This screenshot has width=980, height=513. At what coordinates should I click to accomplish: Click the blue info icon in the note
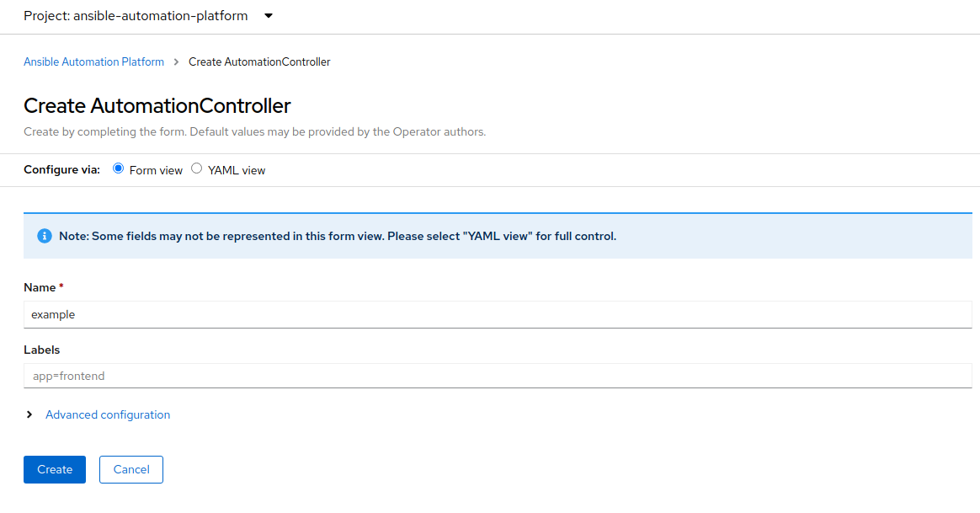[45, 236]
